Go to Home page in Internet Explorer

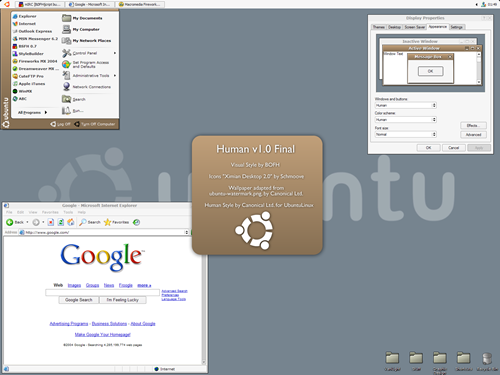(x=71, y=222)
